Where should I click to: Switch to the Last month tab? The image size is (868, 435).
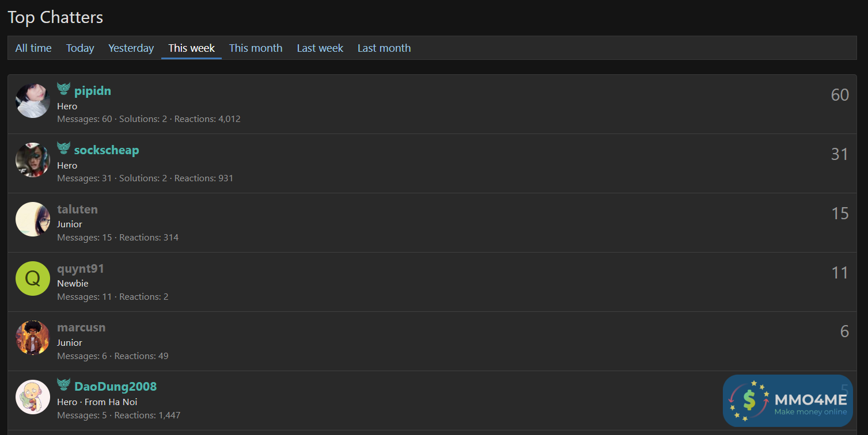pos(384,48)
